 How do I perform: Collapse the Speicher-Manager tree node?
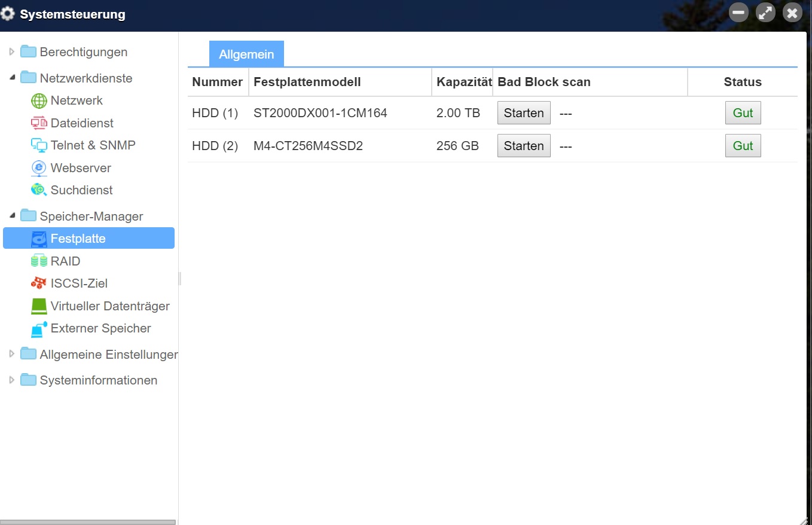pos(13,216)
